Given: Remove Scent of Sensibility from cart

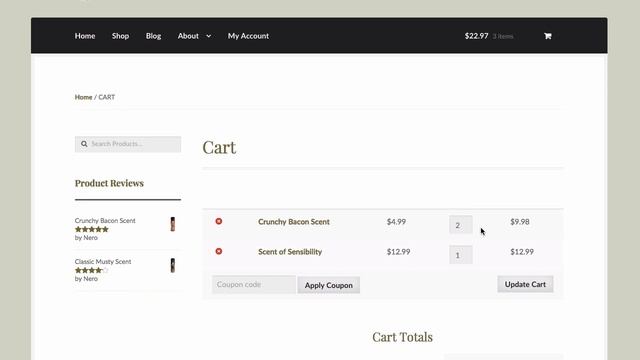Looking at the screenshot, I should (x=219, y=251).
